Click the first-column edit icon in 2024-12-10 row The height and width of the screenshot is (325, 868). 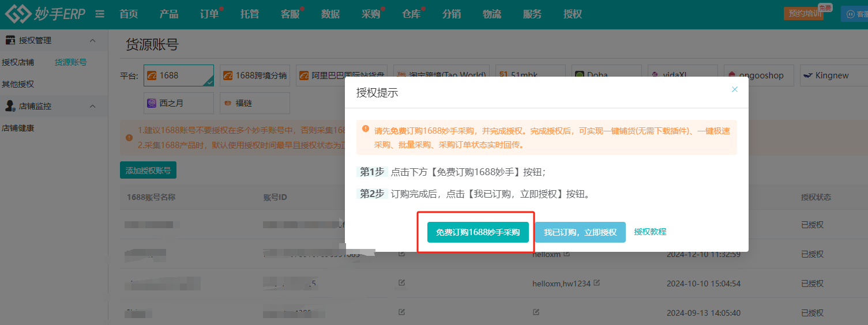tap(402, 254)
